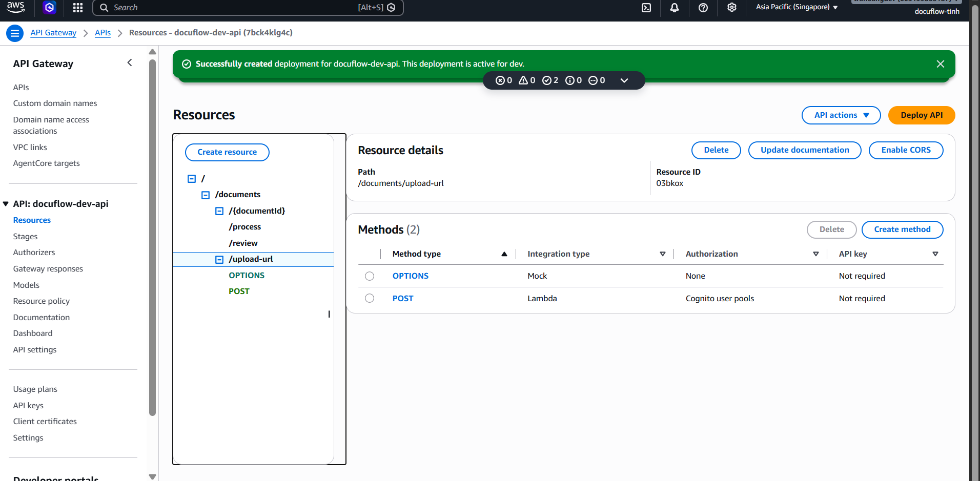Open the POST method link in table
This screenshot has width=980, height=481.
coord(403,299)
